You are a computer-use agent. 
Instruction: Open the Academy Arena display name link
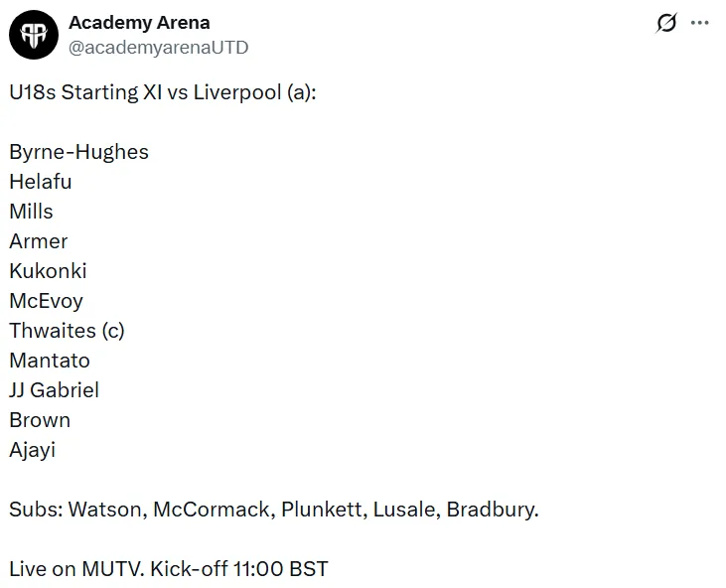point(139,23)
